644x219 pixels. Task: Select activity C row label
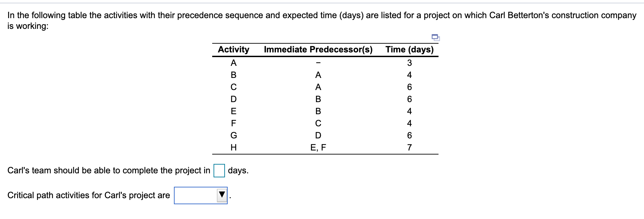point(234,87)
